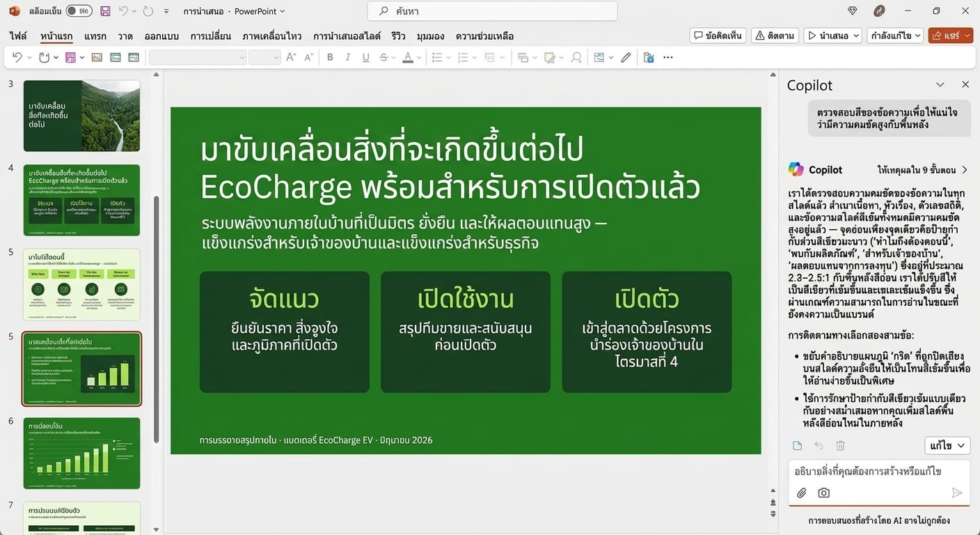Viewport: 980px width, 535px height.
Task: Open the นำเสนอ present dropdown
Action: coord(832,36)
